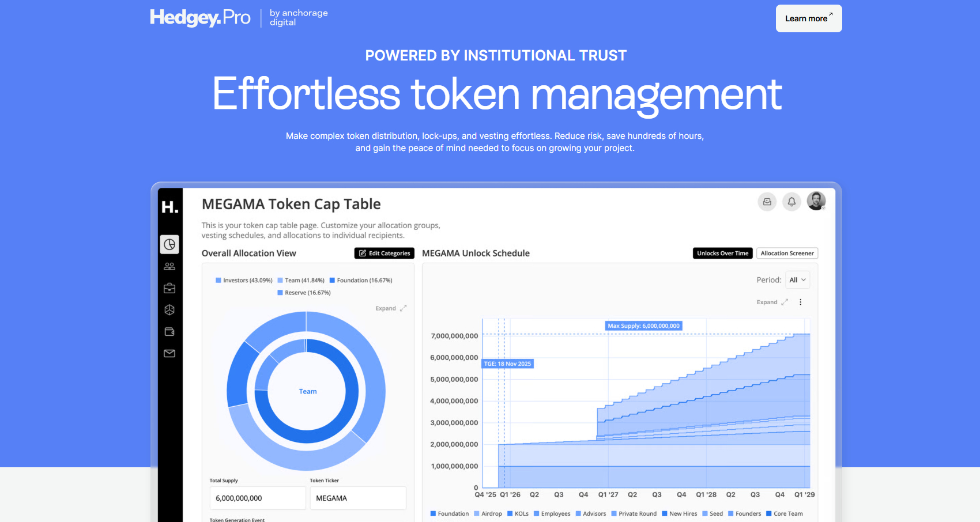
Task: Click the notification bell icon
Action: click(791, 202)
